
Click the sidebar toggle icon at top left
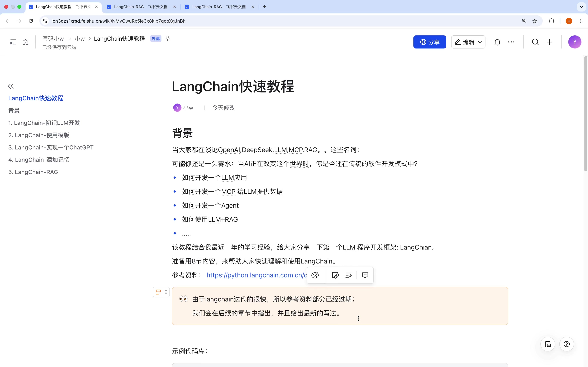(13, 42)
